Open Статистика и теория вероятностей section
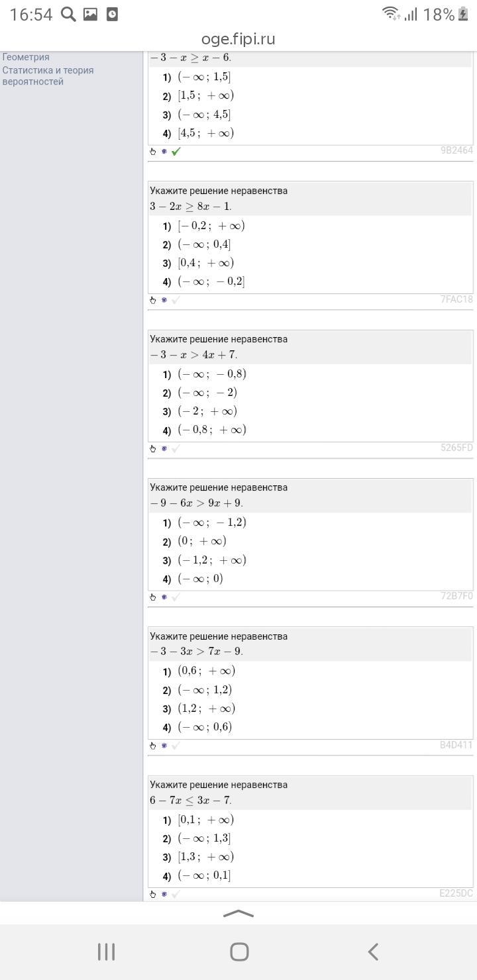Viewport: 477px width, 980px height. (48, 75)
